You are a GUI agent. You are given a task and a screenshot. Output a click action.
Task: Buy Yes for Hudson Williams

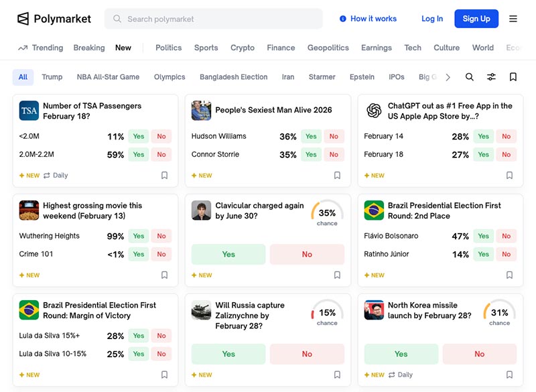[311, 137]
